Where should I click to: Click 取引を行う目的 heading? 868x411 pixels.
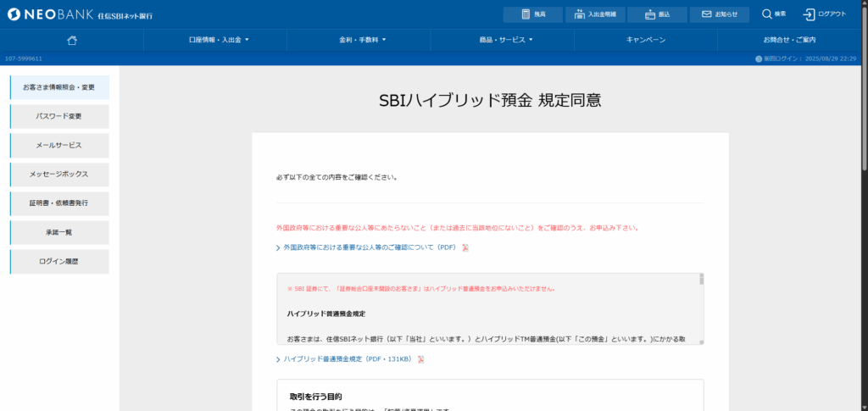[315, 397]
